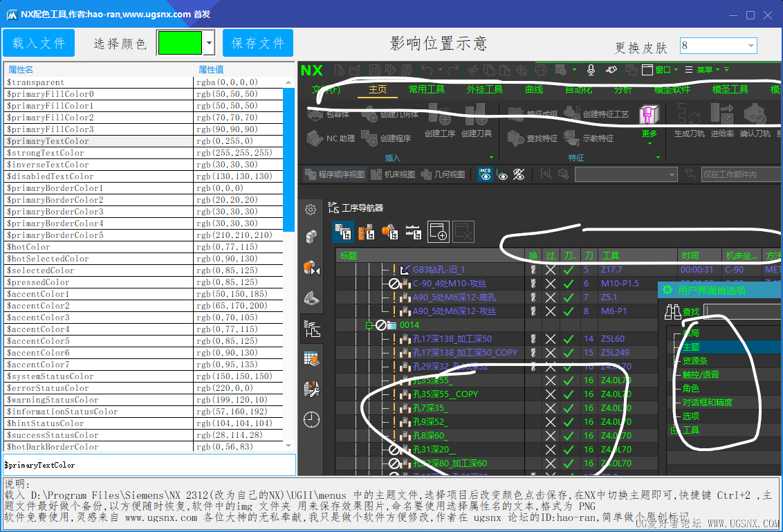The image size is (783, 532).
Task: Open the 仅在工作部件内 selection scope box
Action: [741, 174]
